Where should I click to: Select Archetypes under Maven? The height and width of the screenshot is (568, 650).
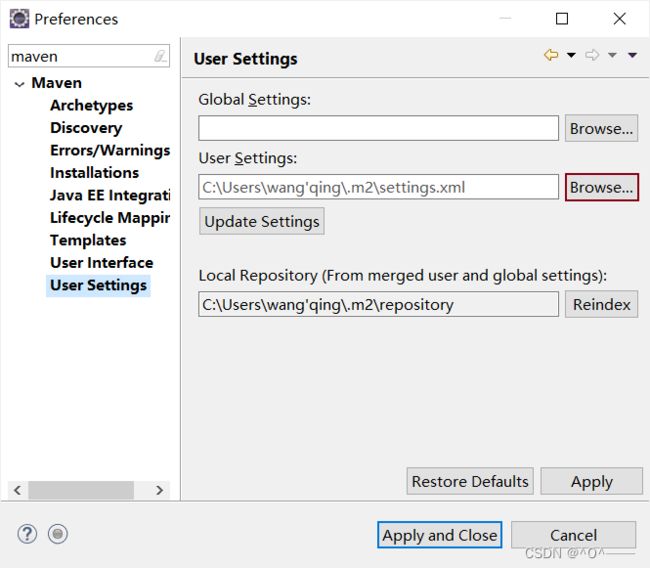91,105
